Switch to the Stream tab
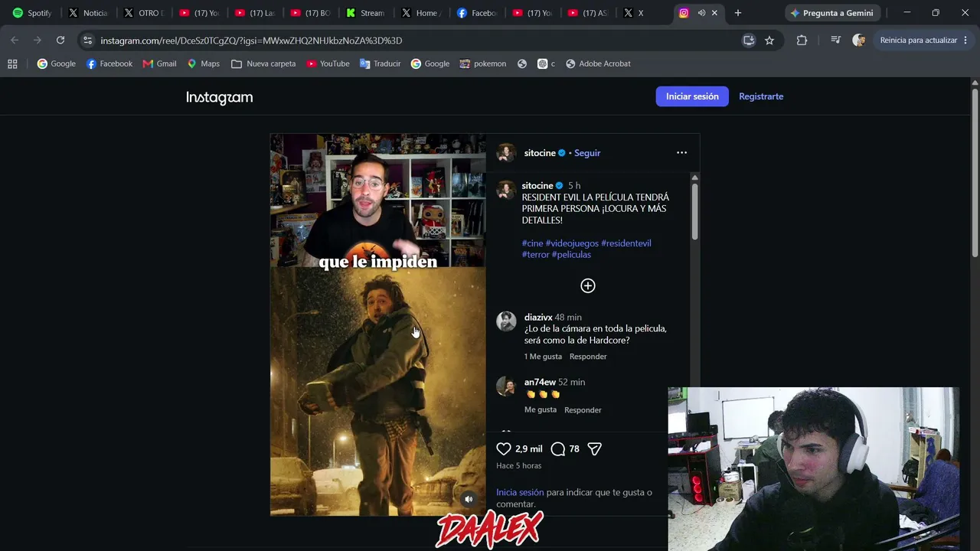Viewport: 980px width, 551px height. tap(365, 13)
